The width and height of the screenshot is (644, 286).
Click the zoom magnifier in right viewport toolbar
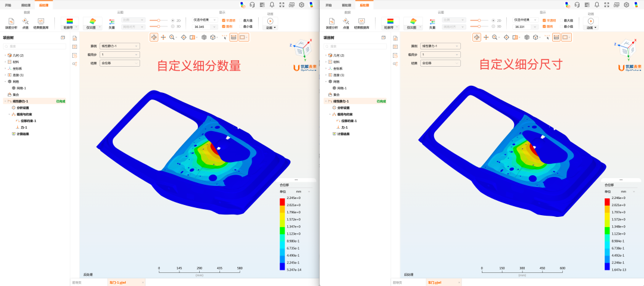[x=494, y=37]
